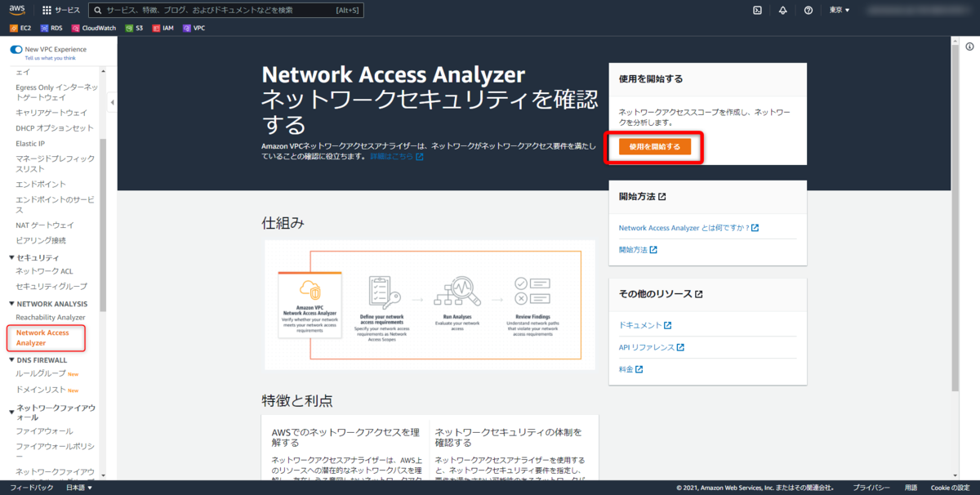The image size is (980, 495).
Task: Open the IAM shortcut icon
Action: coord(156,28)
